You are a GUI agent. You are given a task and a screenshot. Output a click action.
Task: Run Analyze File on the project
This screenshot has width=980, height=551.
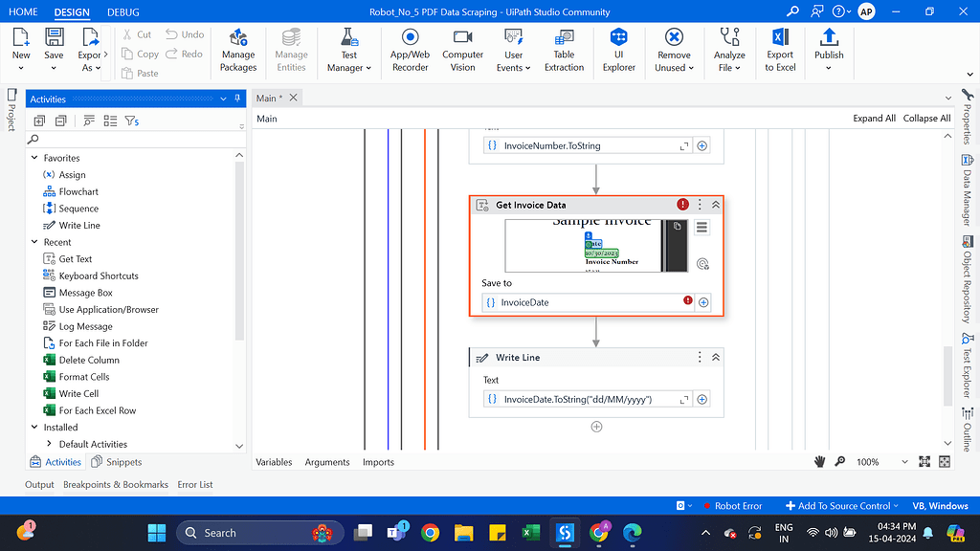click(x=728, y=50)
